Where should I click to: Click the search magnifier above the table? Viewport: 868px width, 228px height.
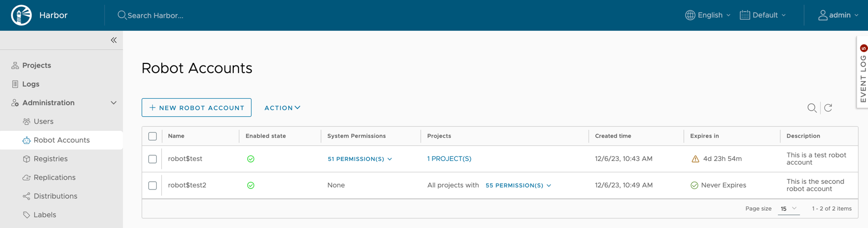(811, 108)
